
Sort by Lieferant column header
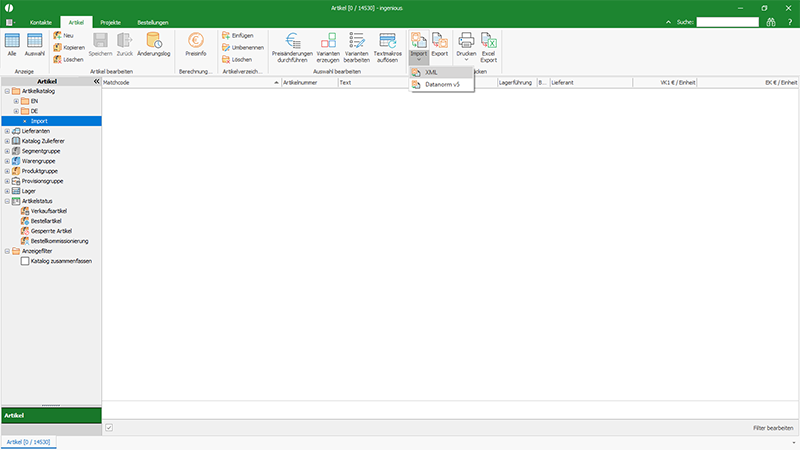(591, 82)
